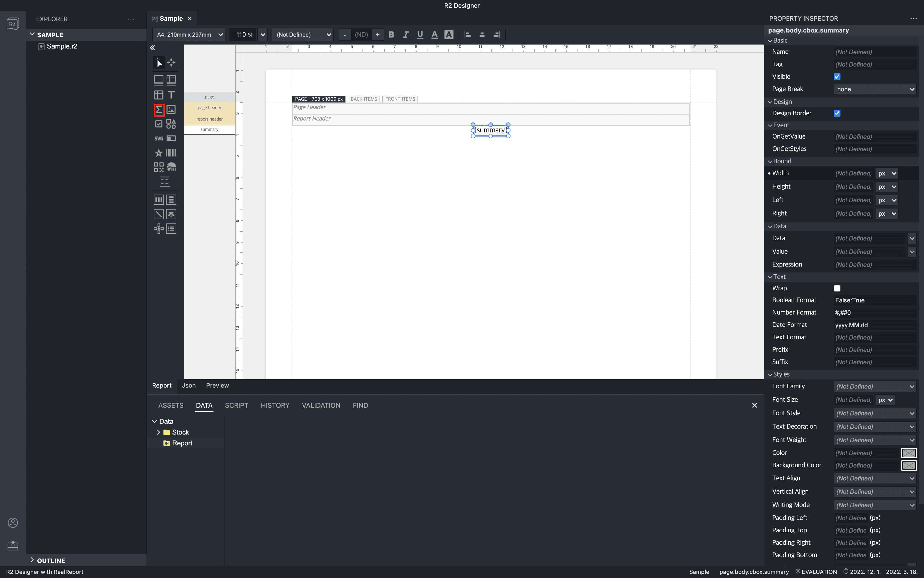Image resolution: width=924 pixels, height=578 pixels.
Task: Pick the Summary sigma tool
Action: pyautogui.click(x=159, y=110)
